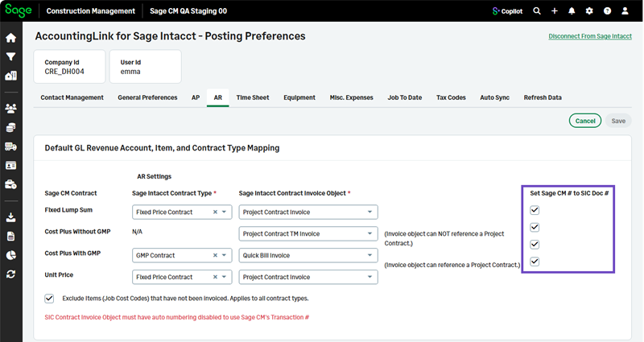Click the Sage logo
Image resolution: width=644 pixels, height=342 pixels.
(x=18, y=10)
